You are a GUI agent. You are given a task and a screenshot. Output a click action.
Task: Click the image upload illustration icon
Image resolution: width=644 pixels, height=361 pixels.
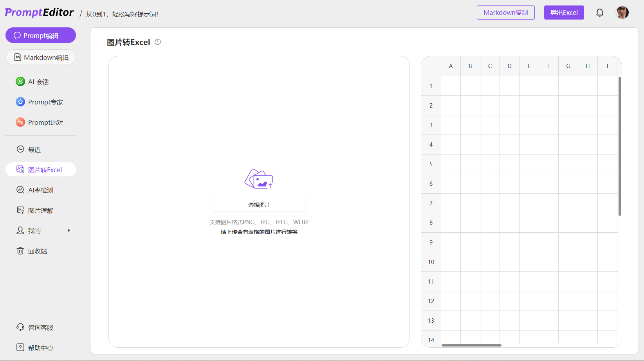click(259, 179)
